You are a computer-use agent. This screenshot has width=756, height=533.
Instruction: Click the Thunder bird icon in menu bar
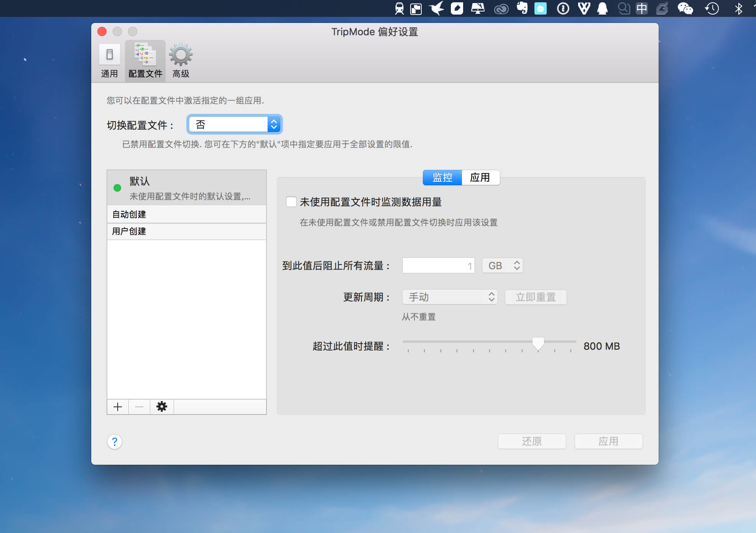click(x=436, y=8)
